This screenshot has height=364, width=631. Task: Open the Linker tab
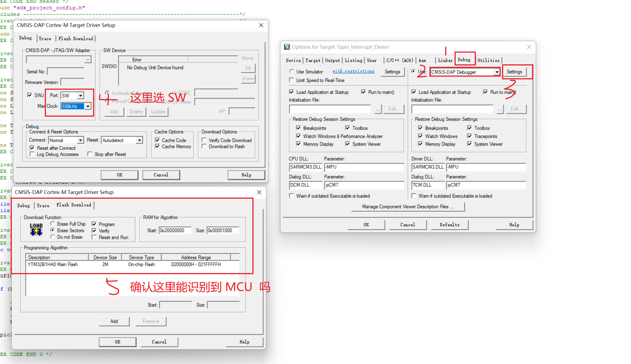(x=445, y=60)
